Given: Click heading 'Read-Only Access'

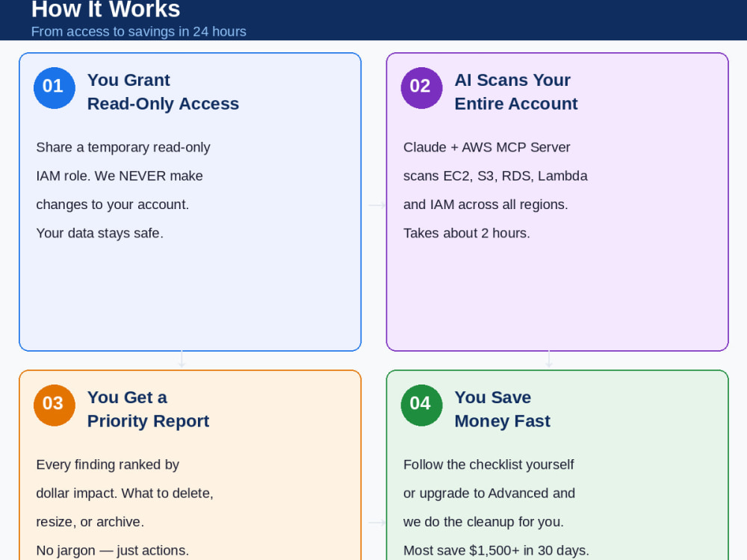Looking at the screenshot, I should click(x=163, y=104).
